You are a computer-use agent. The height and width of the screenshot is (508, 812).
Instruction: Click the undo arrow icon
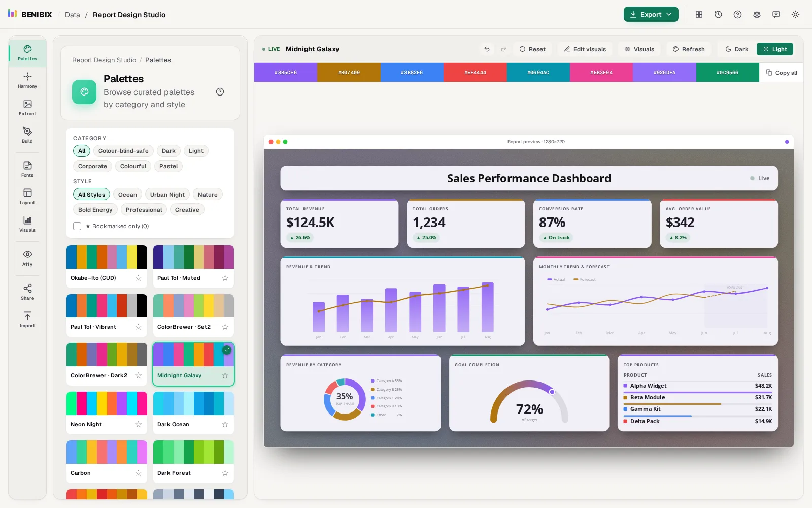click(487, 49)
